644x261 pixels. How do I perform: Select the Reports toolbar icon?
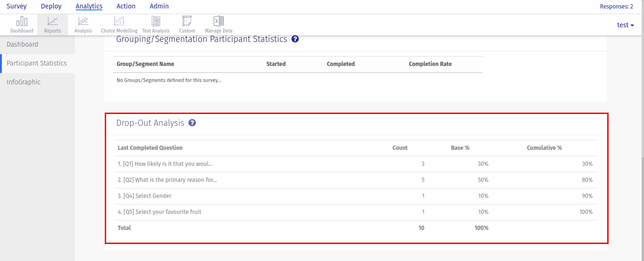pos(52,24)
